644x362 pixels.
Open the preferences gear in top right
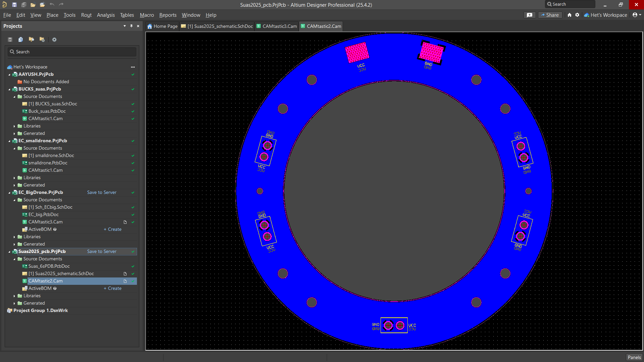coord(577,15)
